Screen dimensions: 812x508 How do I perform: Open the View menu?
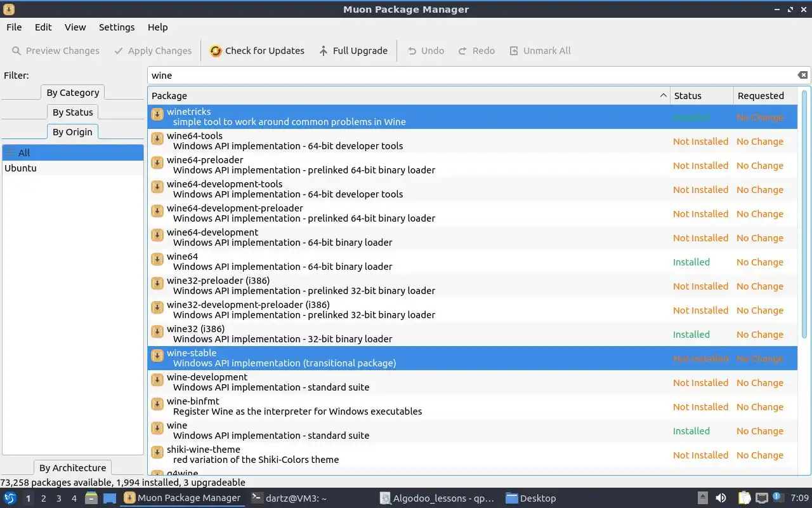coord(75,27)
